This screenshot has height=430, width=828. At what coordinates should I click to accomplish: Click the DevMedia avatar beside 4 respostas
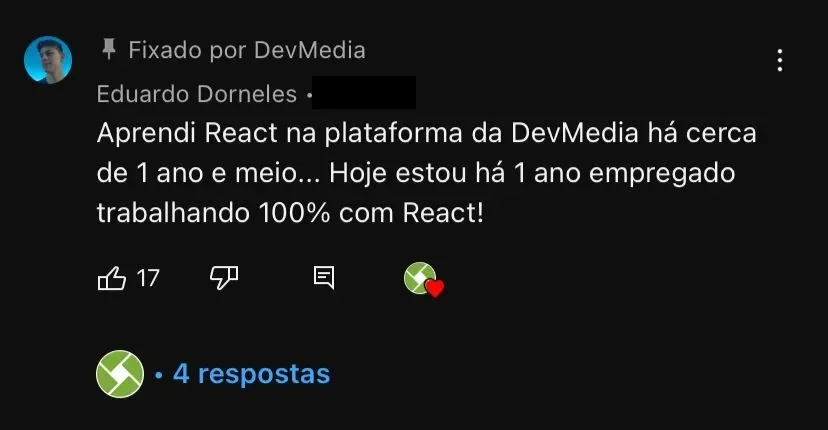pyautogui.click(x=120, y=373)
